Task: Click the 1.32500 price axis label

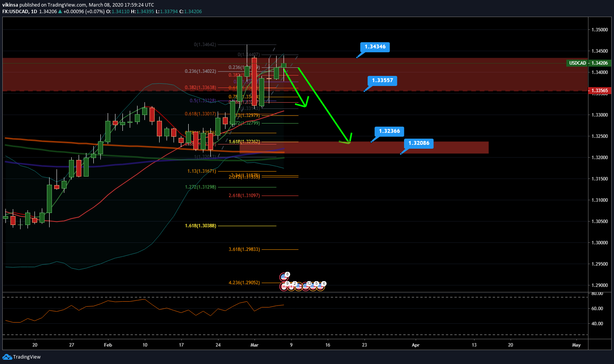Action: (x=599, y=136)
